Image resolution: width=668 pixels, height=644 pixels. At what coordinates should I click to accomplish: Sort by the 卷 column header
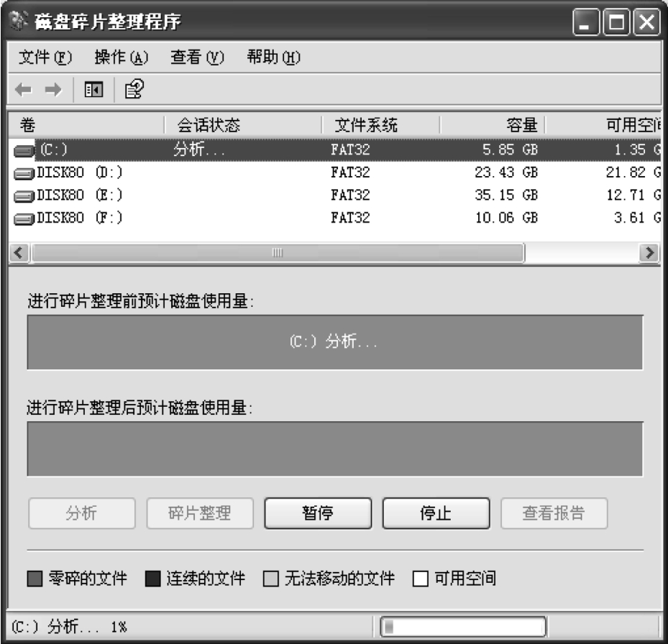(86, 125)
